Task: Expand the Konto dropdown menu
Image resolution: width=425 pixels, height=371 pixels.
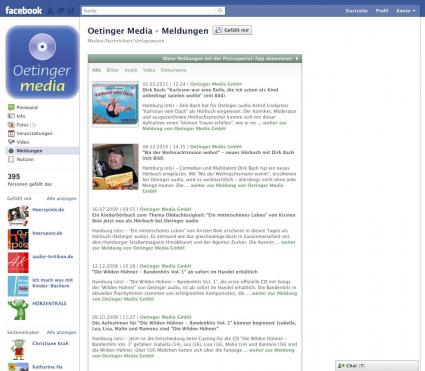Action: (406, 11)
